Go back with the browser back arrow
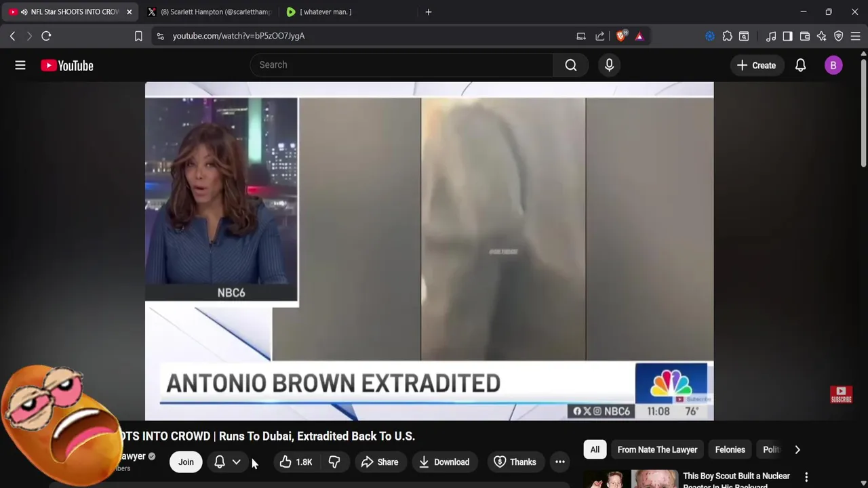 (x=12, y=36)
